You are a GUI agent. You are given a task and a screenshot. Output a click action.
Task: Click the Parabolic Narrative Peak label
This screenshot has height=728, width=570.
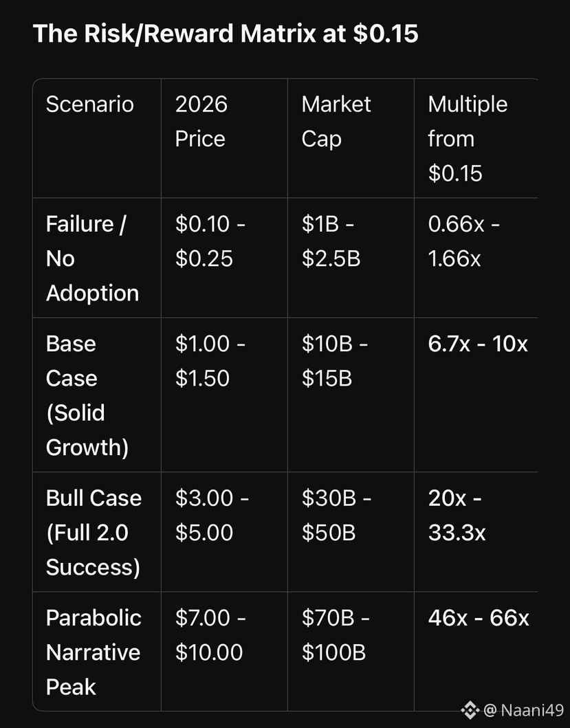tap(94, 652)
